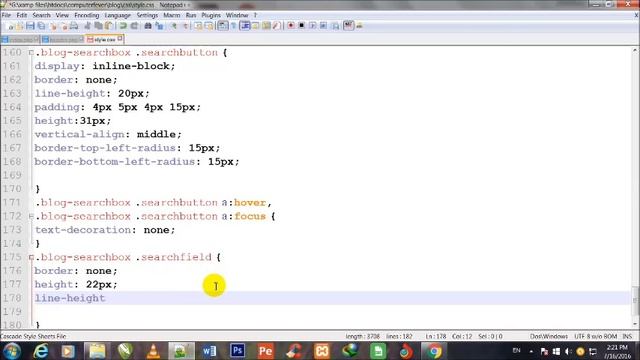The image size is (640, 360).
Task: Click the Paste toolbar icon
Action: click(x=109, y=26)
